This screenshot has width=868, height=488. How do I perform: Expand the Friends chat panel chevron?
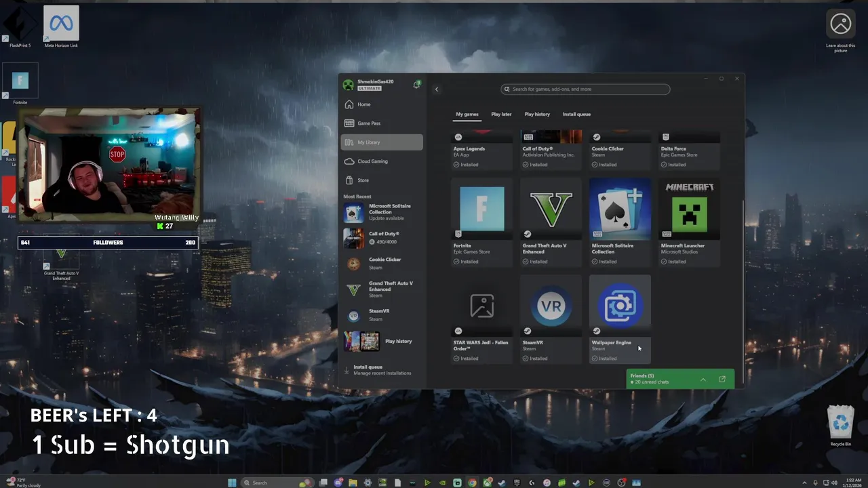point(703,380)
